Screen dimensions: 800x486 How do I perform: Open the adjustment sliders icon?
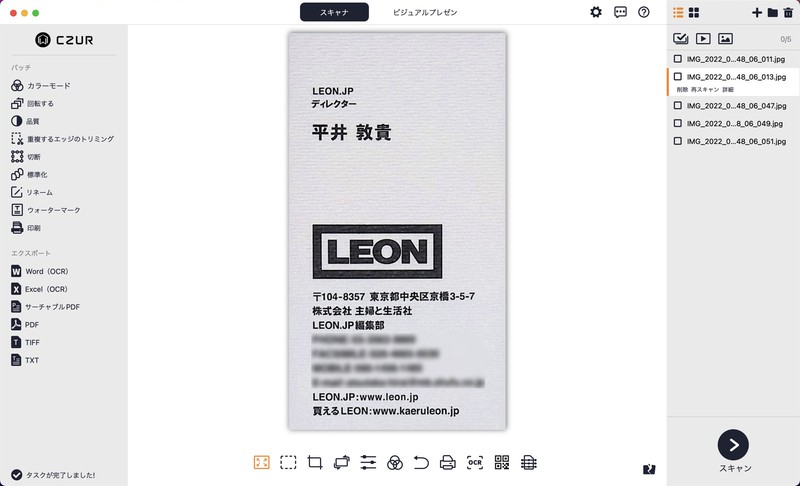(x=368, y=463)
